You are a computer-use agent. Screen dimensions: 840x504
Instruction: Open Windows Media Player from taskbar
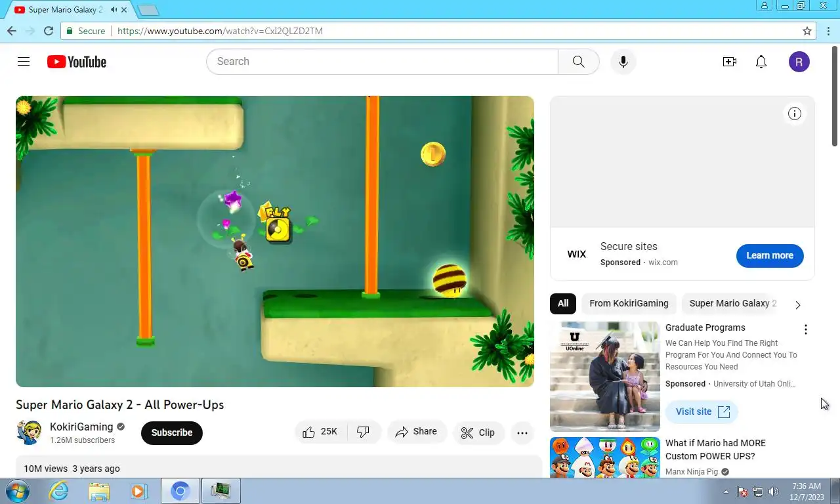138,491
